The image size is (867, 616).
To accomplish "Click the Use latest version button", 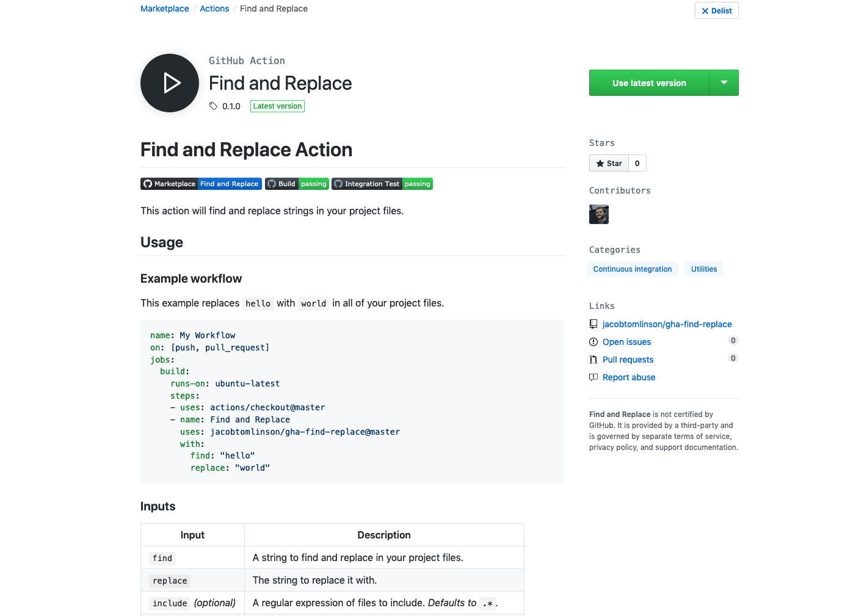I will 648,82.
